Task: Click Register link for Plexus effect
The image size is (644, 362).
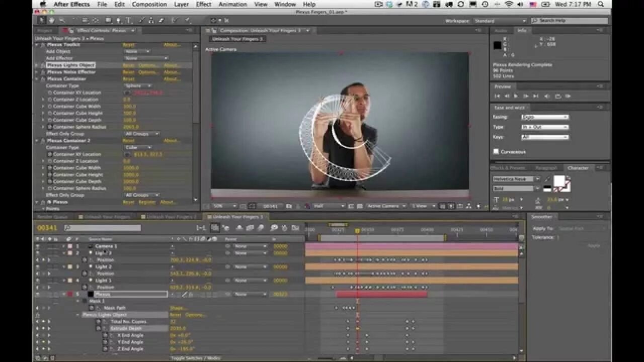Action: pos(147,202)
